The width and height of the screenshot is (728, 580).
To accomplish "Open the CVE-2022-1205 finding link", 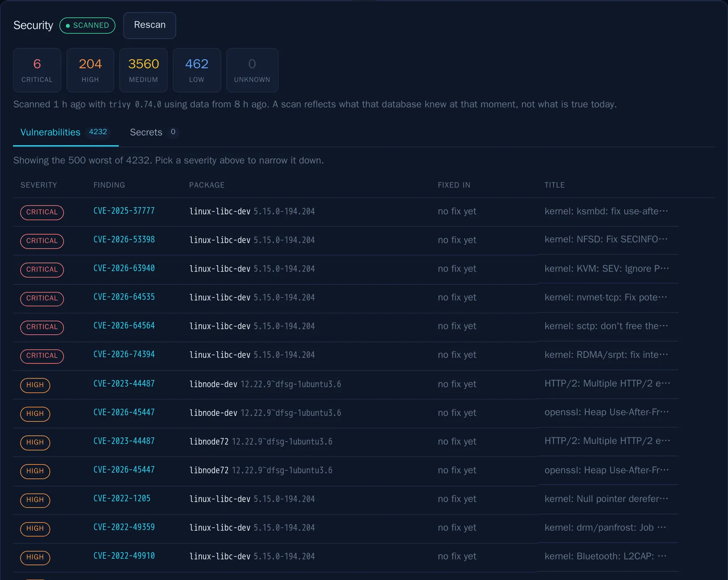I will (x=121, y=498).
